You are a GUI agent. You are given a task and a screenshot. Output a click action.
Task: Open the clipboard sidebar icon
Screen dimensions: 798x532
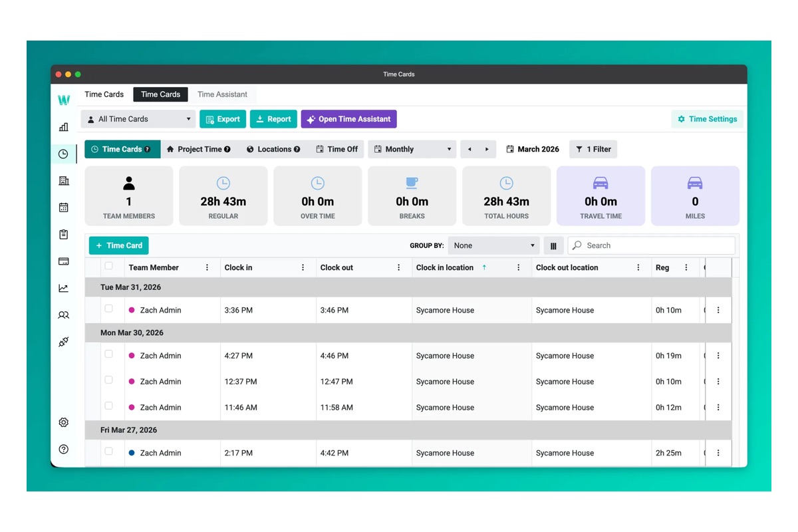(x=64, y=234)
